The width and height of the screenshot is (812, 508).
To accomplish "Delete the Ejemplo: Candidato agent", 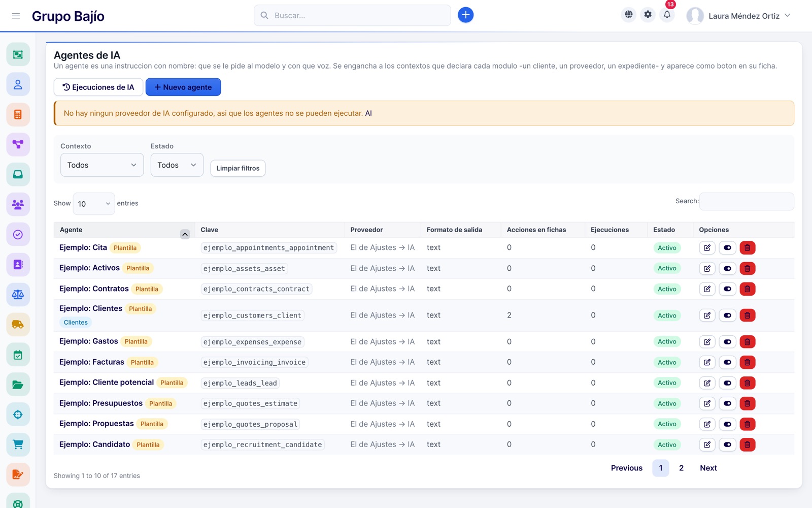I will (x=747, y=444).
